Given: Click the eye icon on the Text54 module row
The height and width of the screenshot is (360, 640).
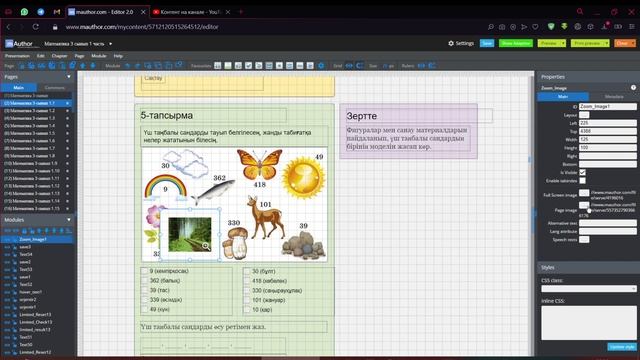Looking at the screenshot, I should [7, 254].
